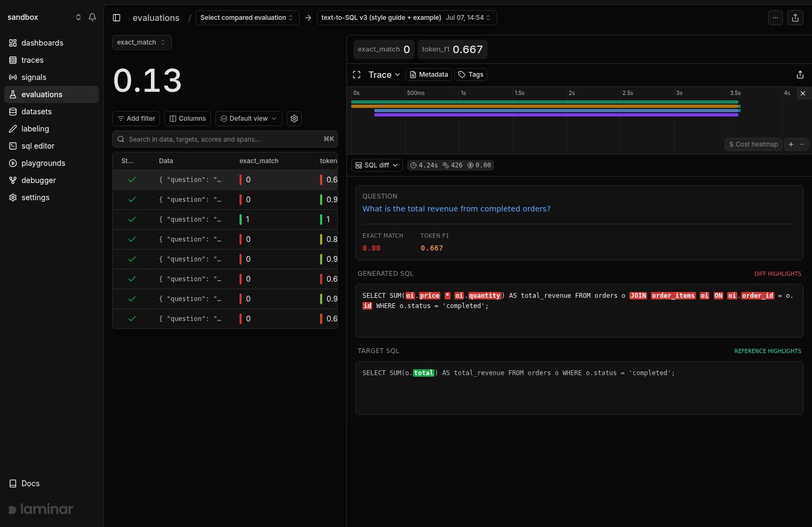Click the Data column header
This screenshot has width=812, height=527.
click(166, 161)
